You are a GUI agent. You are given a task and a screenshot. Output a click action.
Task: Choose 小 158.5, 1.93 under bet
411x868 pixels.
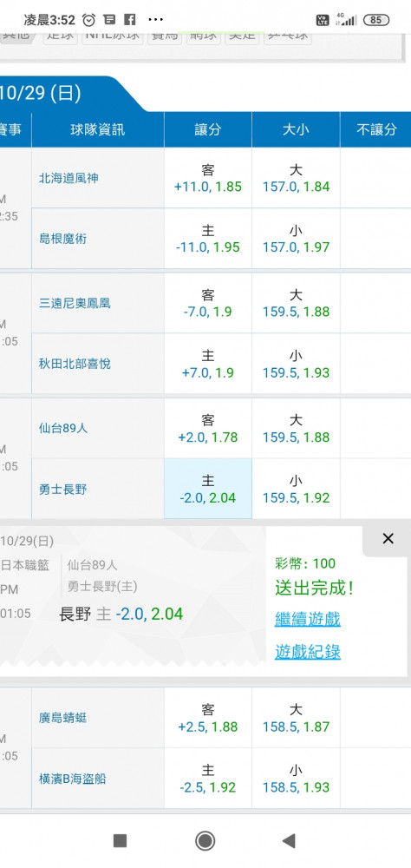(296, 779)
